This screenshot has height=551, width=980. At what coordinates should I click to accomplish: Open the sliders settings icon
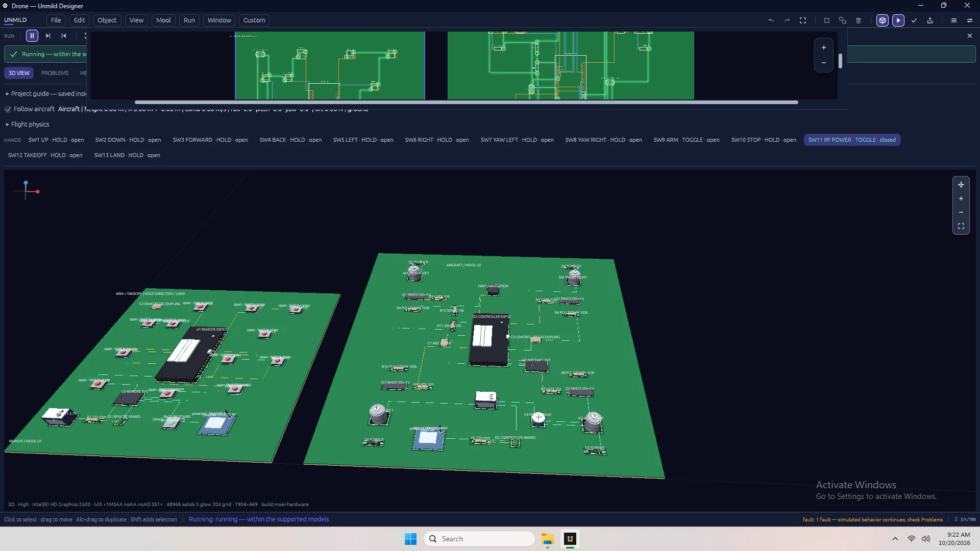tap(970, 20)
